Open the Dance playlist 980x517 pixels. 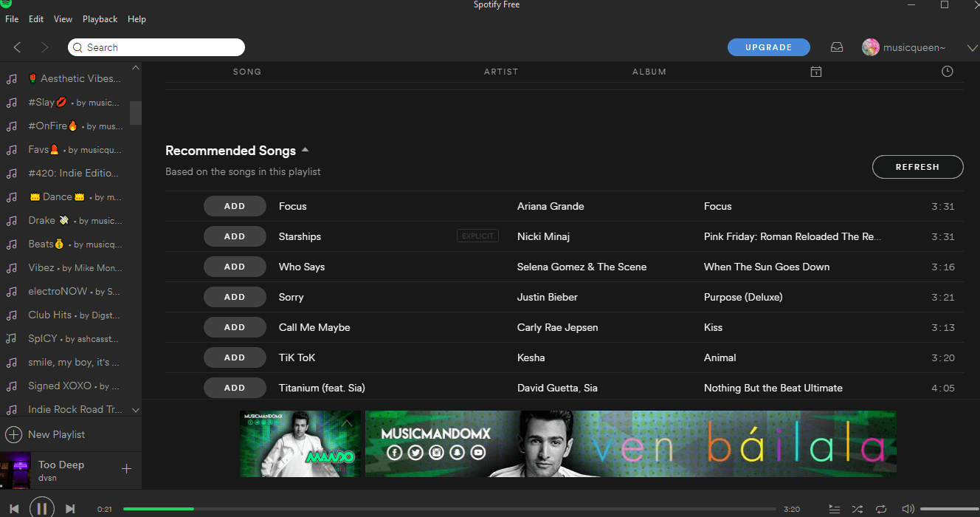click(75, 197)
